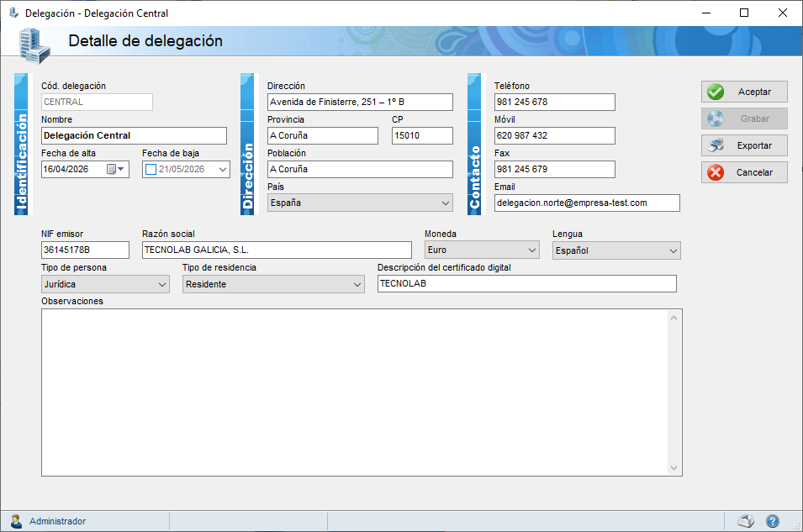This screenshot has height=532, width=803.
Task: Click the disabled Grabar button
Action: [744, 119]
